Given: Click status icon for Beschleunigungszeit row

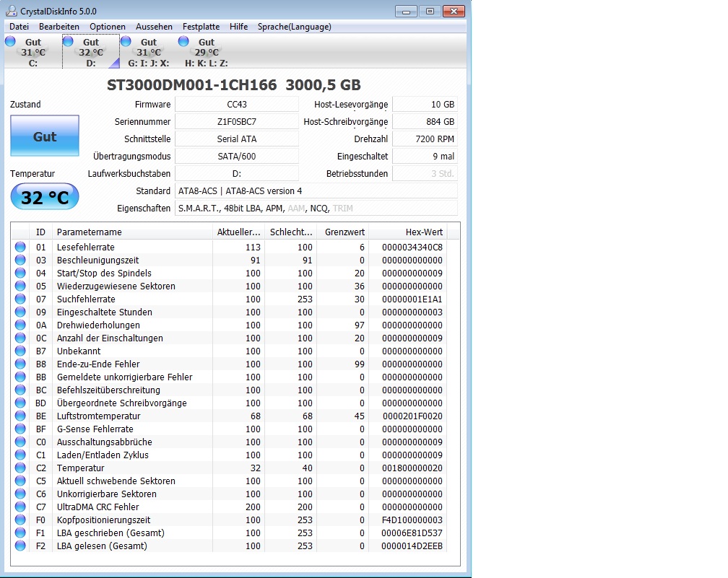Looking at the screenshot, I should tap(20, 260).
